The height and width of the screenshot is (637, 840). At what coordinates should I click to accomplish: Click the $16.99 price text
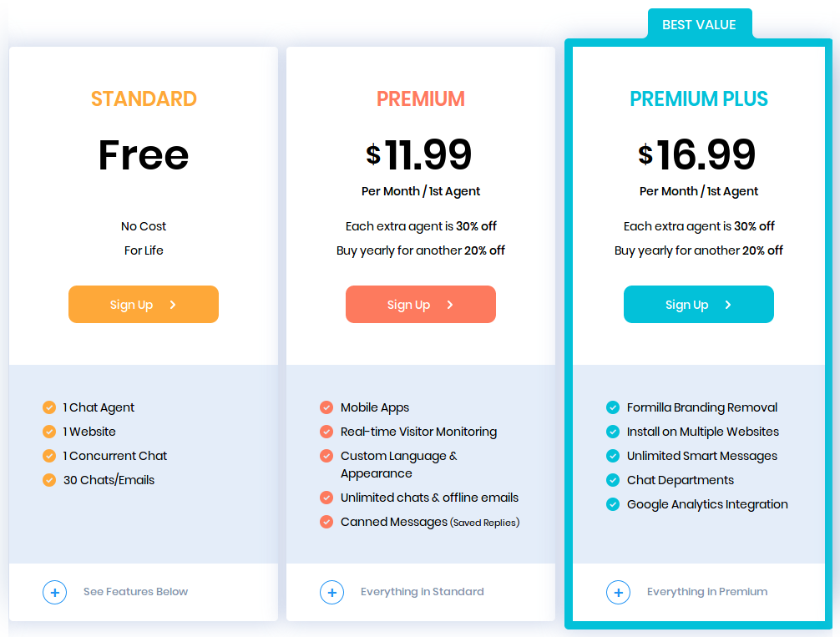pyautogui.click(x=699, y=154)
